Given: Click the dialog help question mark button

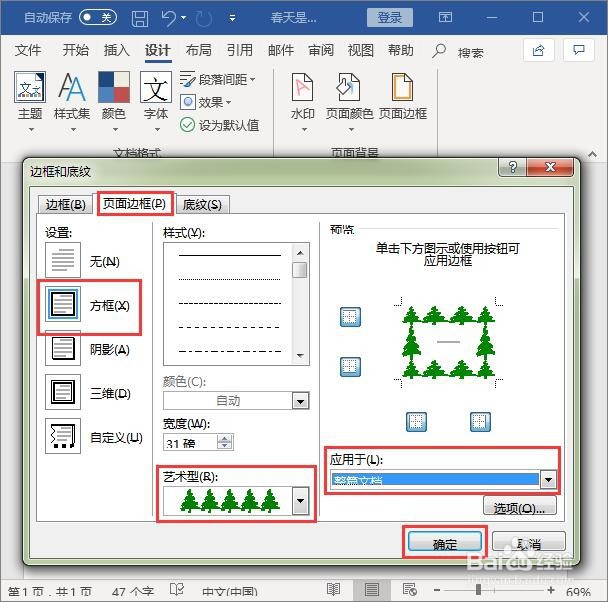Looking at the screenshot, I should [x=512, y=167].
